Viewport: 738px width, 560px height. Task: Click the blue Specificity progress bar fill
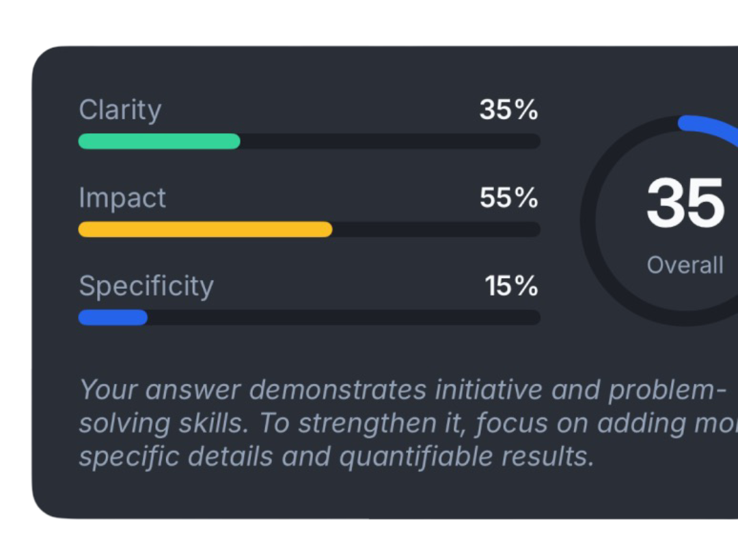tap(113, 318)
